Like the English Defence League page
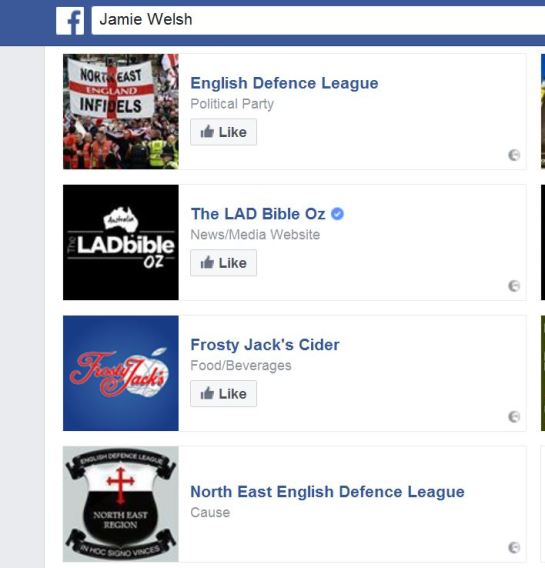The image size is (545, 568). (223, 132)
